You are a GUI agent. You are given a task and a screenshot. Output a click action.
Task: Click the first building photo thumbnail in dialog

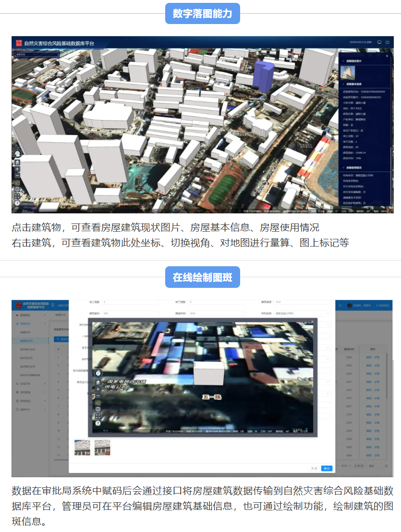point(82,447)
